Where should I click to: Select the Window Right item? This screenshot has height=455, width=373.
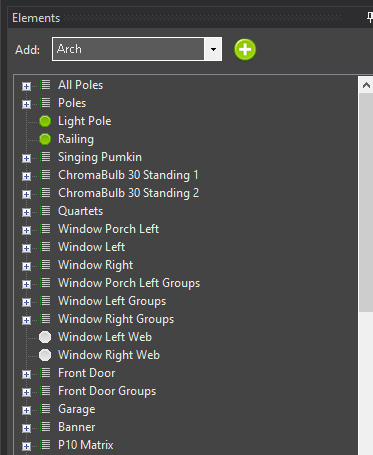95,265
